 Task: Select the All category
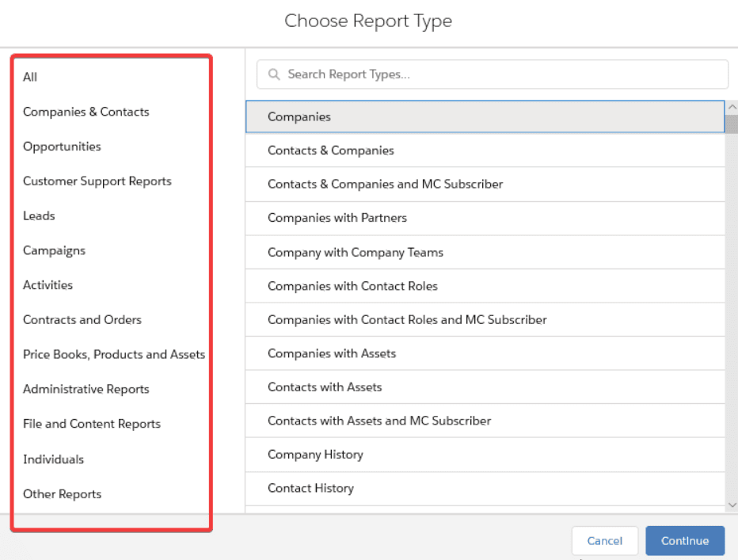pos(30,77)
